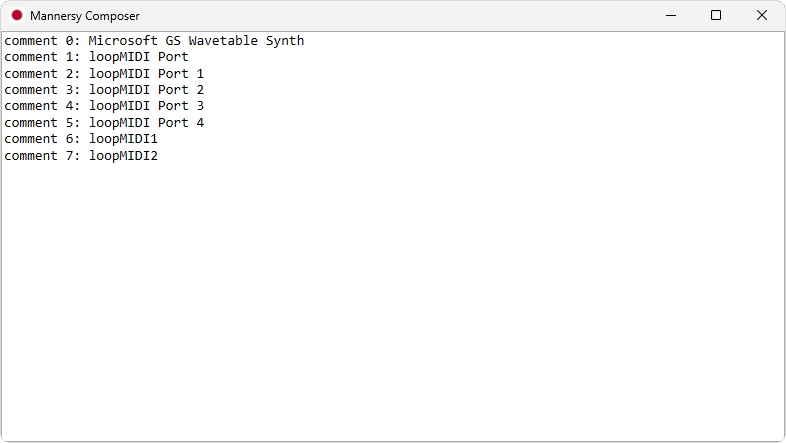Click the loopMIDI Port 4 text
Viewport: 786px width, 443px height.
point(146,123)
